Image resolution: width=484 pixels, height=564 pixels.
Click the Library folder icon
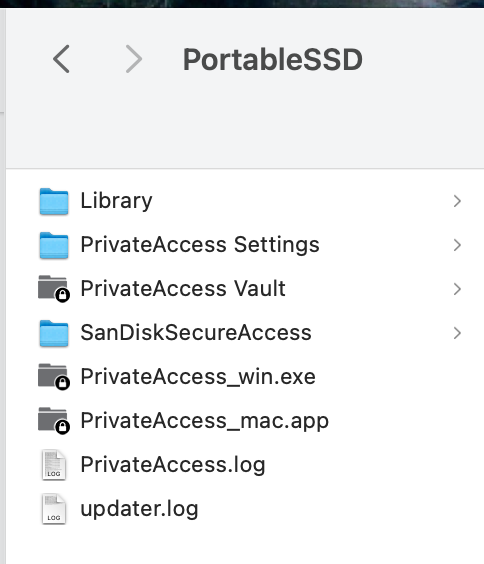[54, 201]
